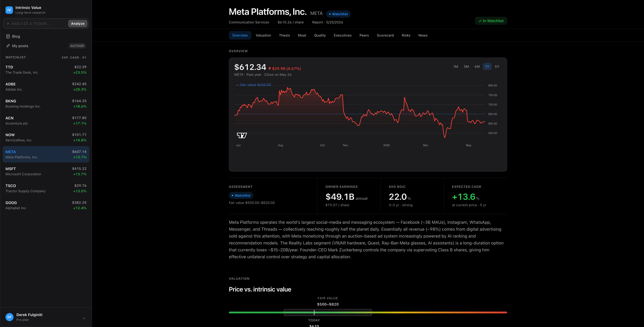Open the Blog link in sidebar
Image resolution: width=644 pixels, height=327 pixels.
(x=46, y=37)
